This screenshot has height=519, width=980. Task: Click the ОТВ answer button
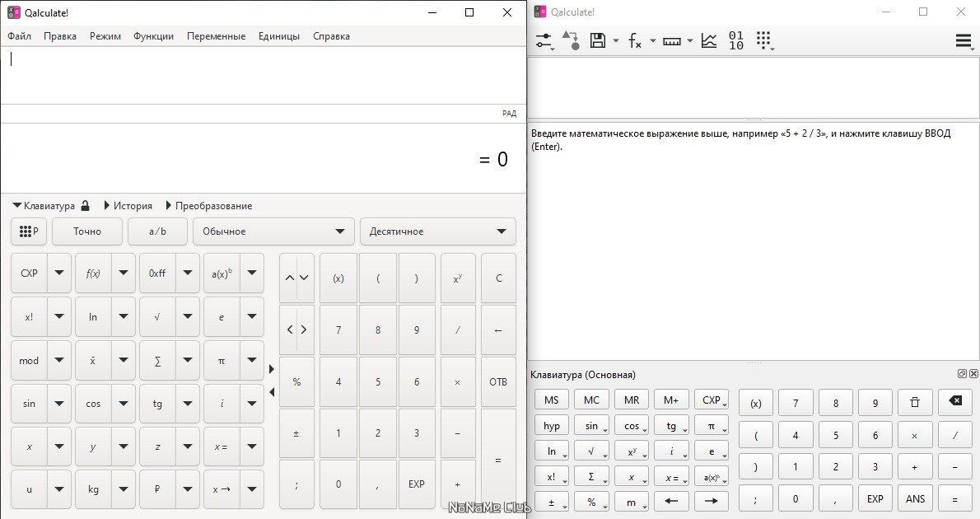(x=498, y=381)
